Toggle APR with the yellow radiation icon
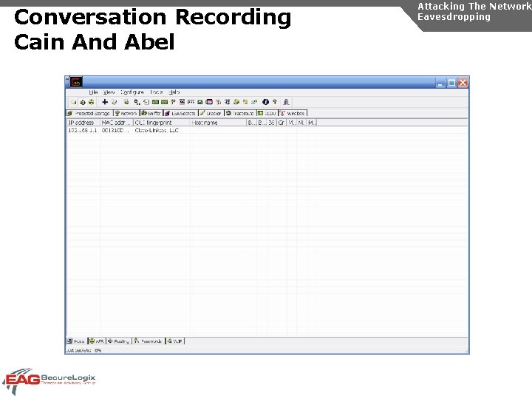This screenshot has height=399, width=532. (91, 102)
